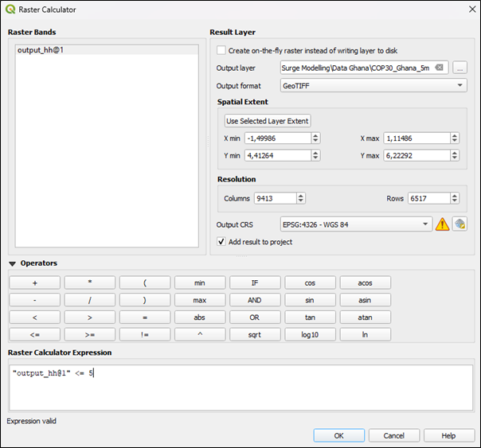Insert the log10 function
This screenshot has width=481, height=448.
tap(310, 334)
